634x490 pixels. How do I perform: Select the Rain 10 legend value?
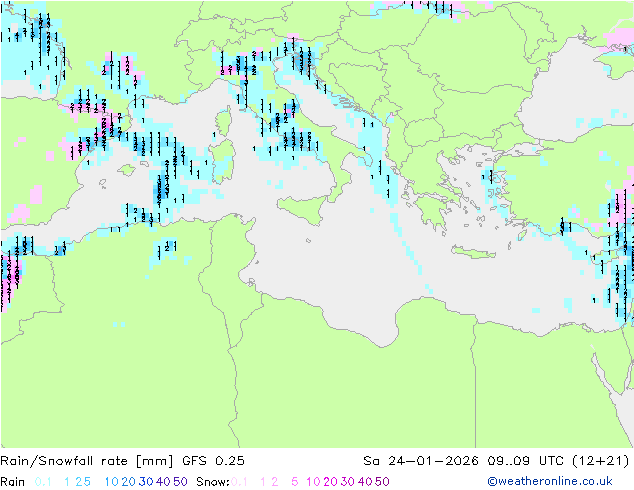pos(111,482)
